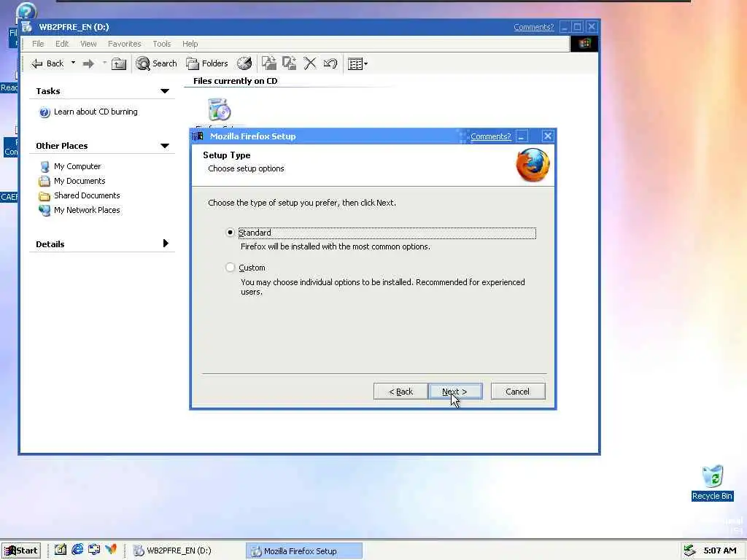Click the Copy To folder icon
The width and height of the screenshot is (747, 560).
click(290, 63)
